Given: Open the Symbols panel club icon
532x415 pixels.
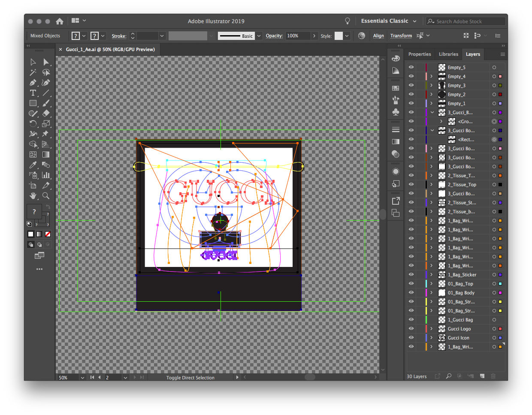Looking at the screenshot, I should pos(396,112).
